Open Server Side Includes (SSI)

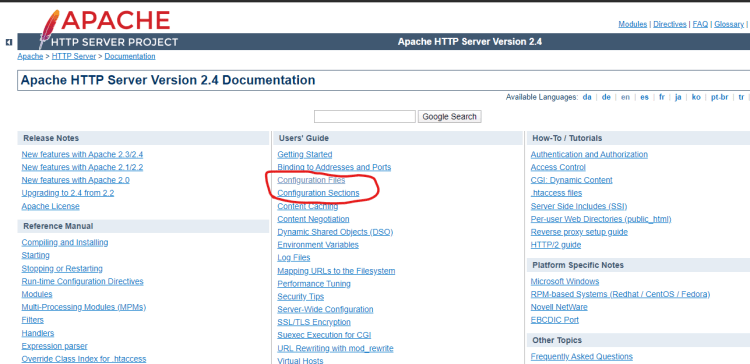(579, 206)
